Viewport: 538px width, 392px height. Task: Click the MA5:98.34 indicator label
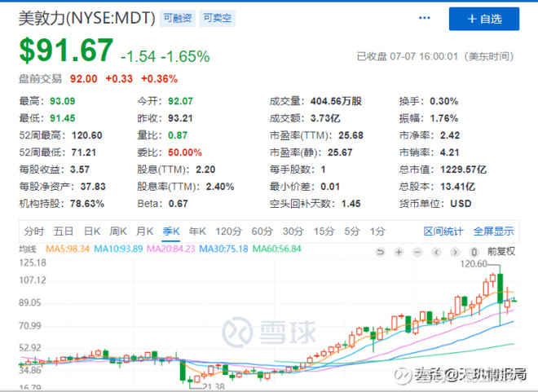67,249
